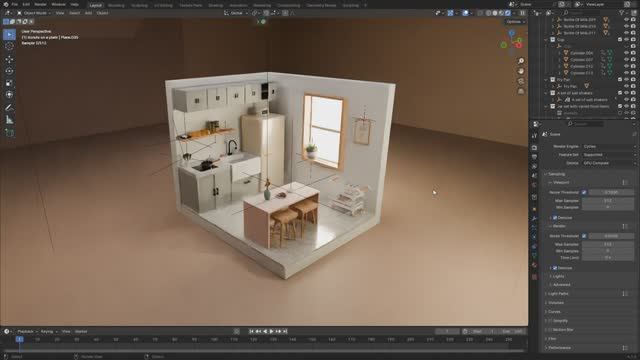Open the Device dropdown
Screen dimensions: 640x360
click(609, 163)
